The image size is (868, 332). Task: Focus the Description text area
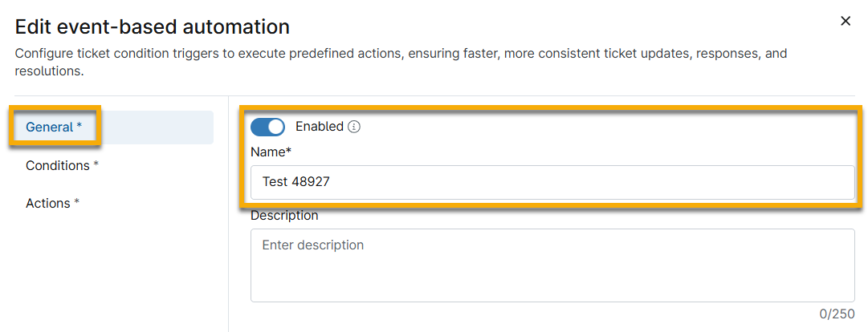(x=552, y=265)
